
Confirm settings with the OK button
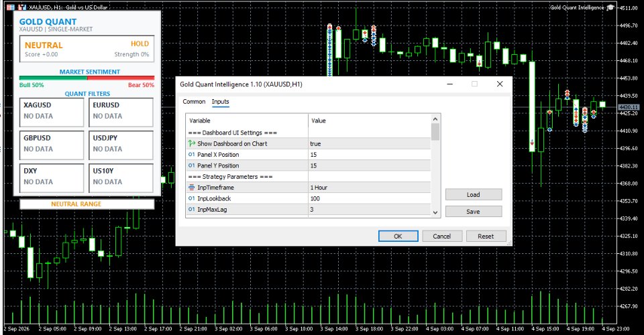pyautogui.click(x=398, y=237)
